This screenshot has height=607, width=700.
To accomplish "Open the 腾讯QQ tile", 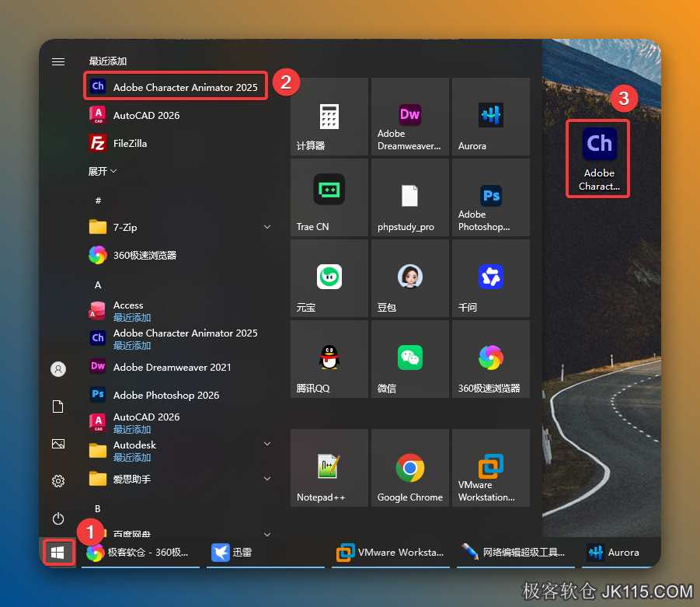I will 329,359.
